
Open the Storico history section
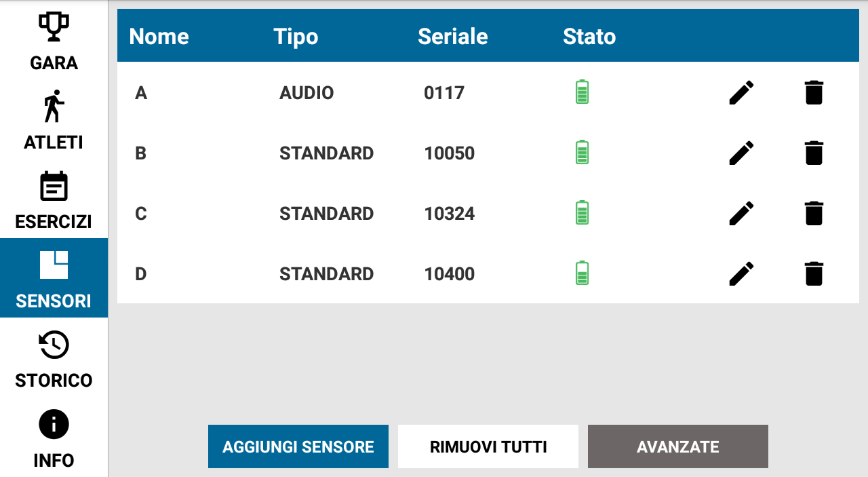54,358
